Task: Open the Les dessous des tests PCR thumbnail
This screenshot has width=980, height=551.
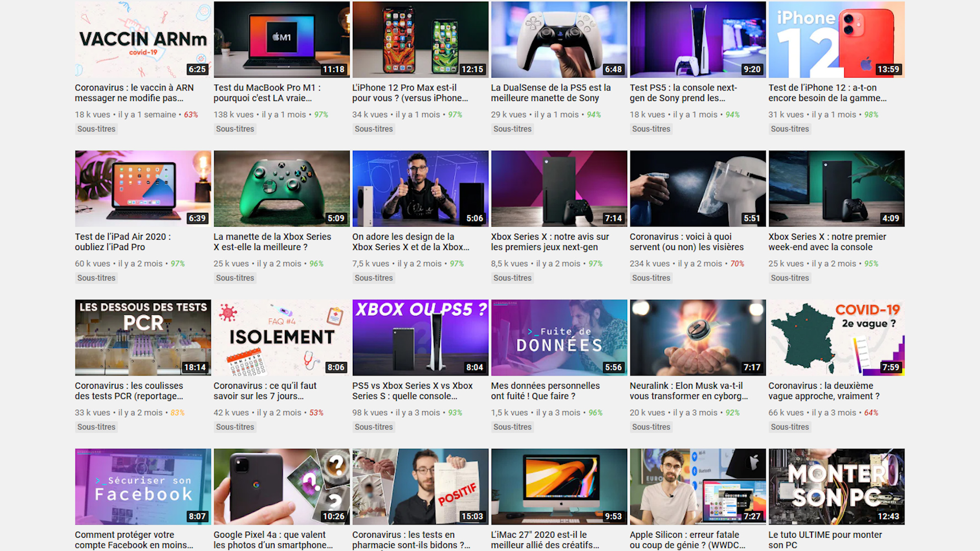Action: 143,337
